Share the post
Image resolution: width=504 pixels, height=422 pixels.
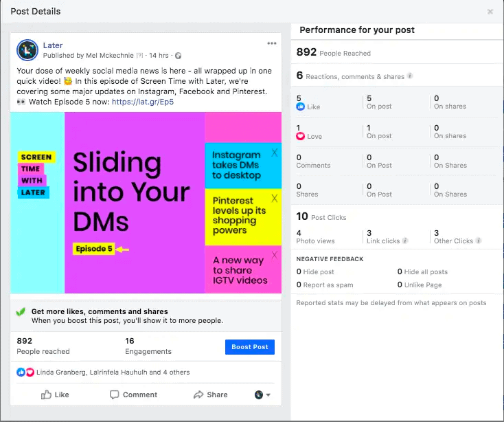point(210,395)
